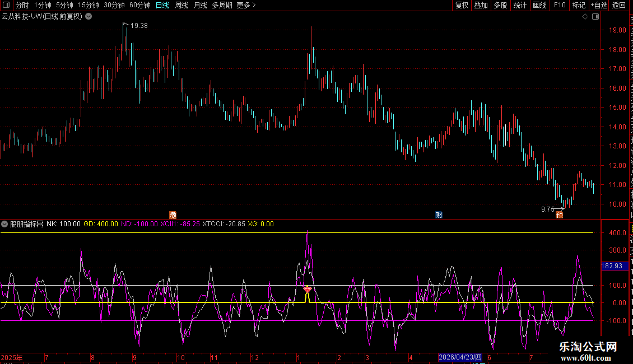The height and width of the screenshot is (364, 633).
Task: Open the 统计 statistics button
Action: coord(519,5)
